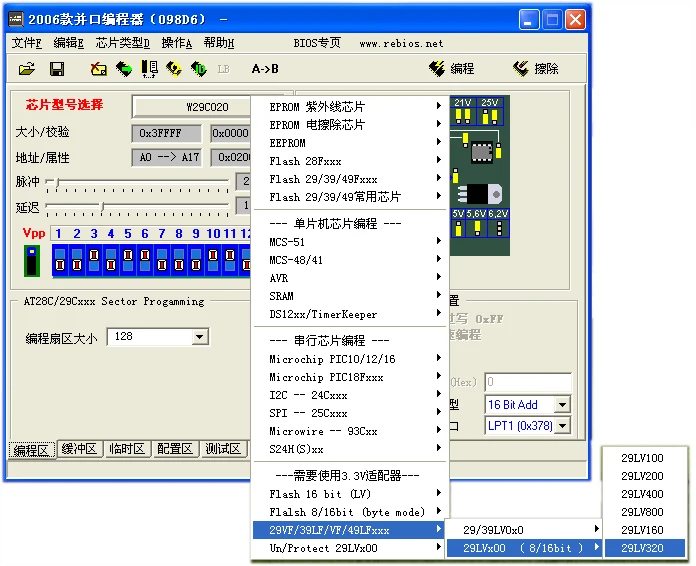Viewport: 696px width, 566px height.
Task: Click the chip read icon with green arrow
Action: click(x=124, y=69)
